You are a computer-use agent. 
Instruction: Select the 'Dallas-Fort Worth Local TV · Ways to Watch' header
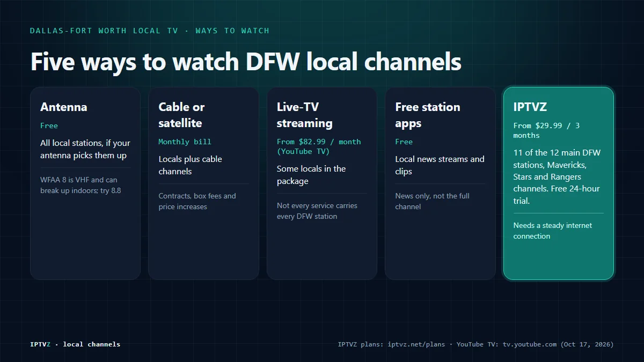click(x=150, y=31)
